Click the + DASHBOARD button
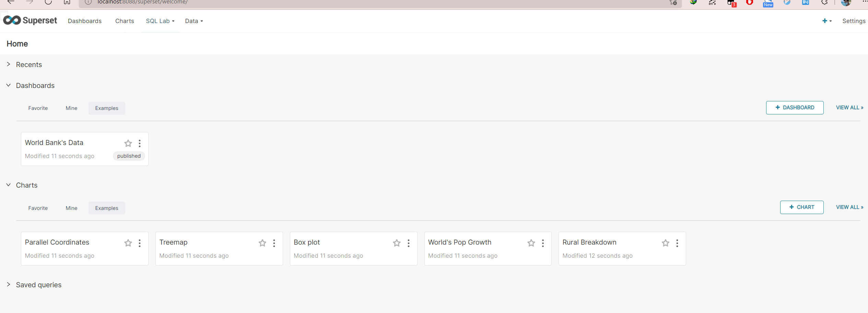This screenshot has width=868, height=313. pyautogui.click(x=795, y=108)
